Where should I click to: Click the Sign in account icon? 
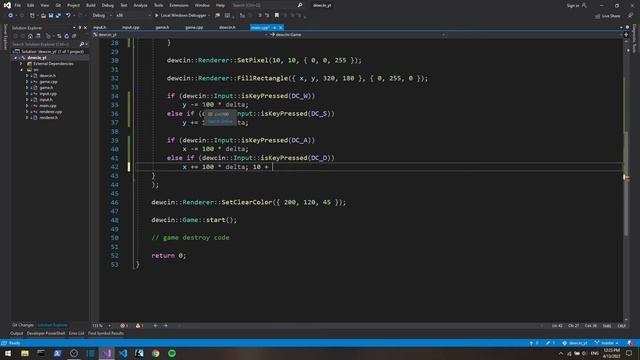click(584, 5)
